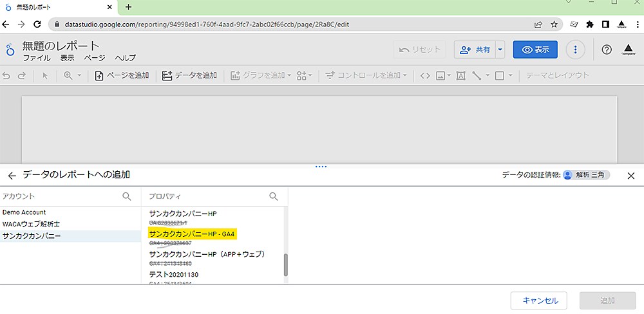Open the ファイル menu
Screen dimensions: 644x314
pos(37,58)
